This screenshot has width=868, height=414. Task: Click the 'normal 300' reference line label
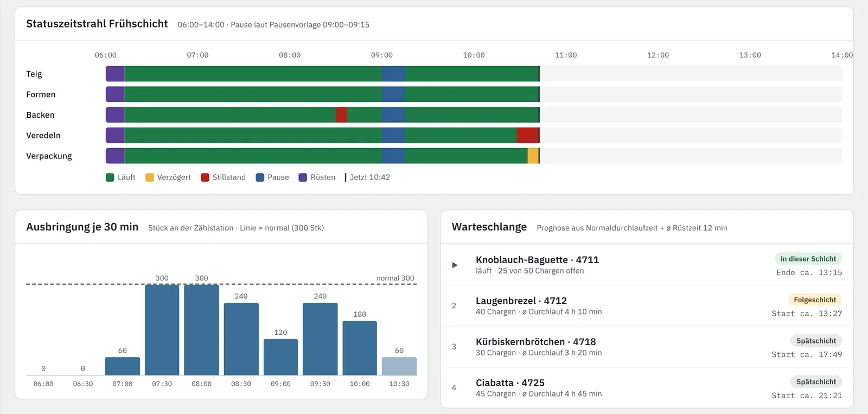395,278
